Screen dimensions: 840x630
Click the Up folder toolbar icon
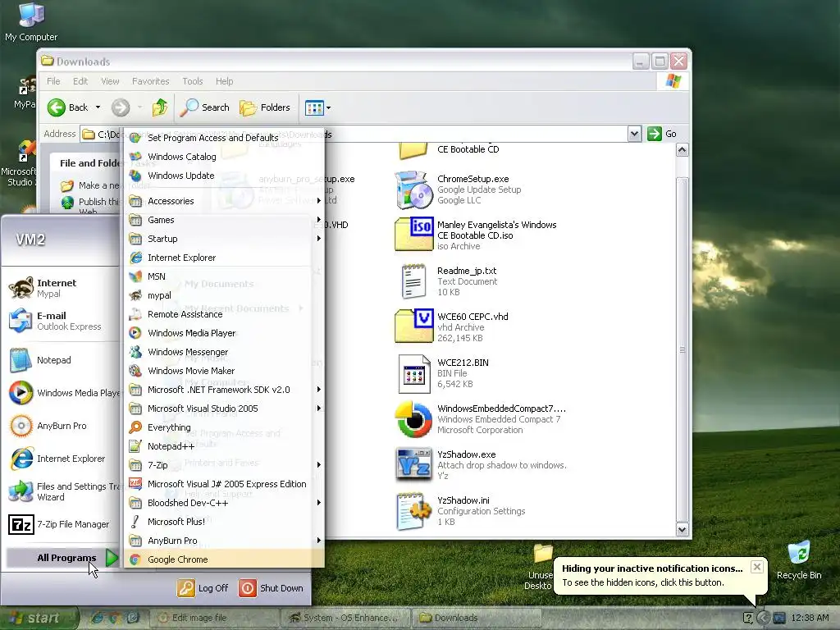pos(160,107)
